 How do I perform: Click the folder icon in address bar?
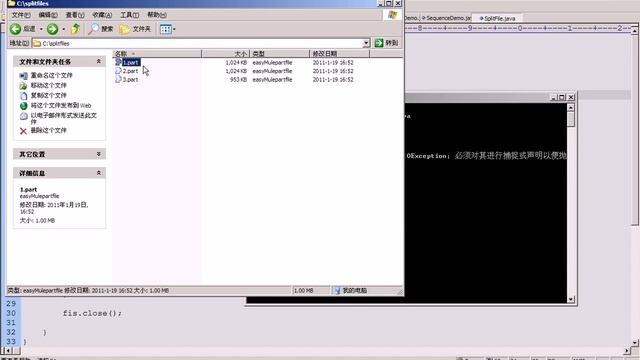tap(37, 43)
